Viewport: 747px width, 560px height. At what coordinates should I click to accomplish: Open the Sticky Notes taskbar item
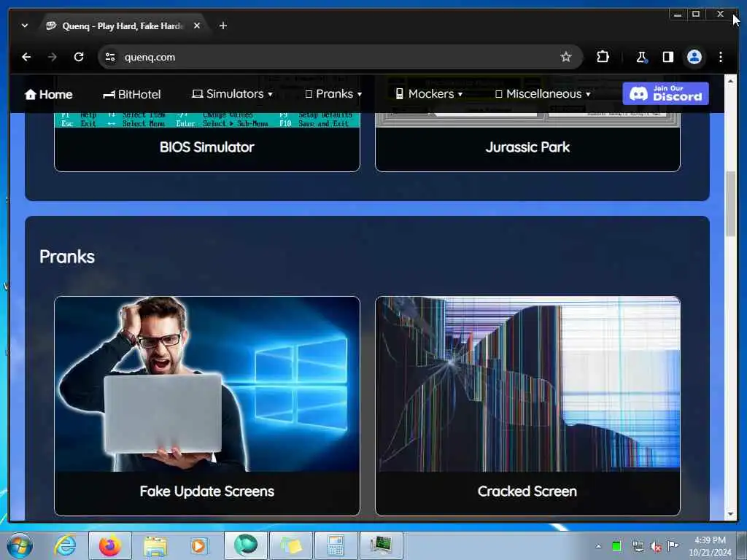[290, 545]
